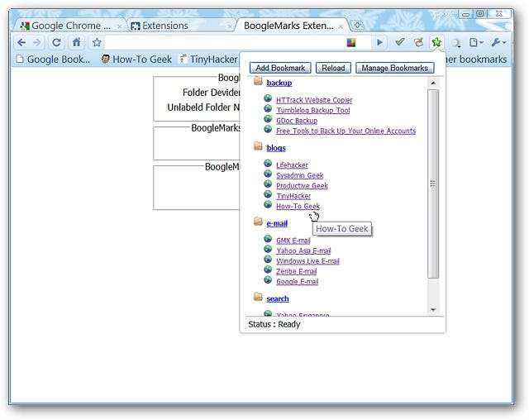Open the HTTrack Website Copier link
The width and height of the screenshot is (529, 420).
(313, 100)
